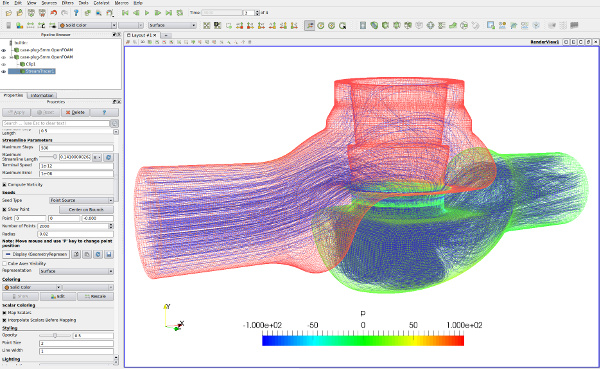Viewport: 600px width, 369px height.
Task: Click the Rescale button
Action: tap(96, 296)
